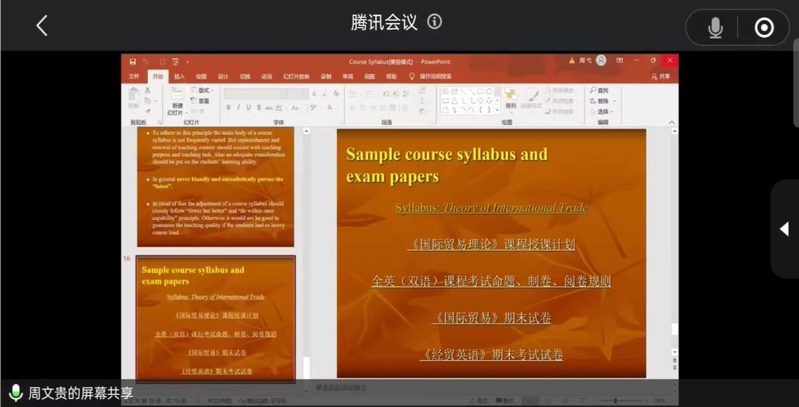Open the Syllabus: Theory of International Trade link

point(491,208)
